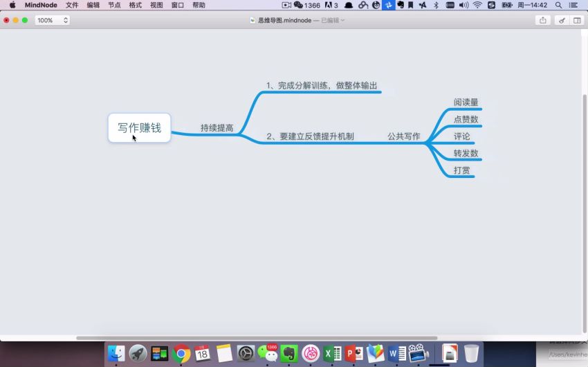588x367 pixels.
Task: Click the highlighted blue pinwheel menu icon
Action: click(x=389, y=5)
